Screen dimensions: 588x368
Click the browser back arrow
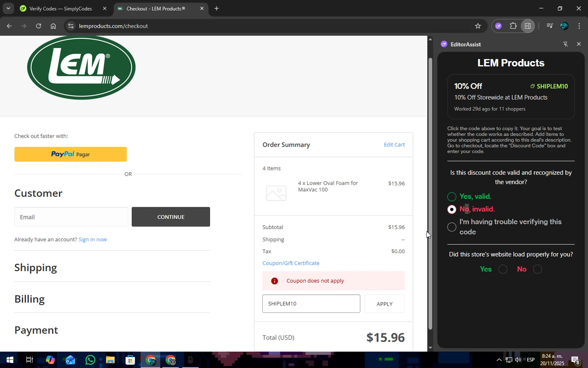click(9, 26)
